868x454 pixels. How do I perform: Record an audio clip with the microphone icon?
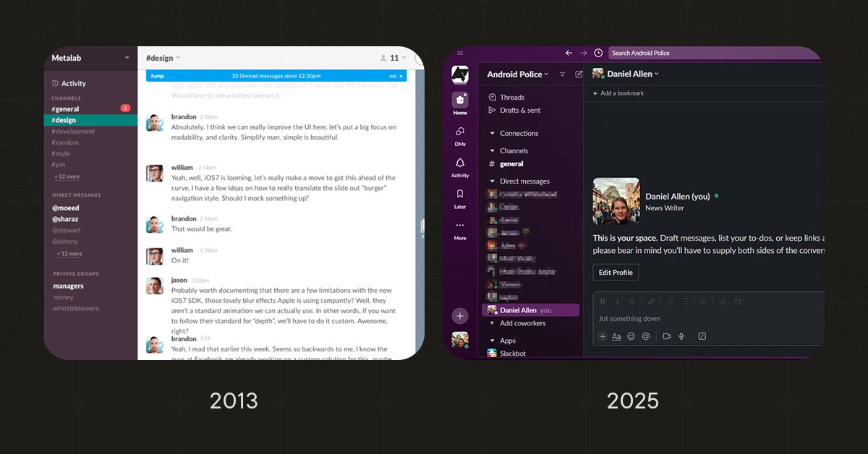point(681,336)
